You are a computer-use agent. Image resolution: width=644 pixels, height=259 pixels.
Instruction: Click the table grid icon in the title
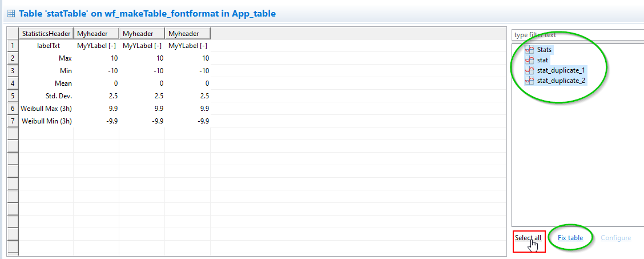[11, 13]
